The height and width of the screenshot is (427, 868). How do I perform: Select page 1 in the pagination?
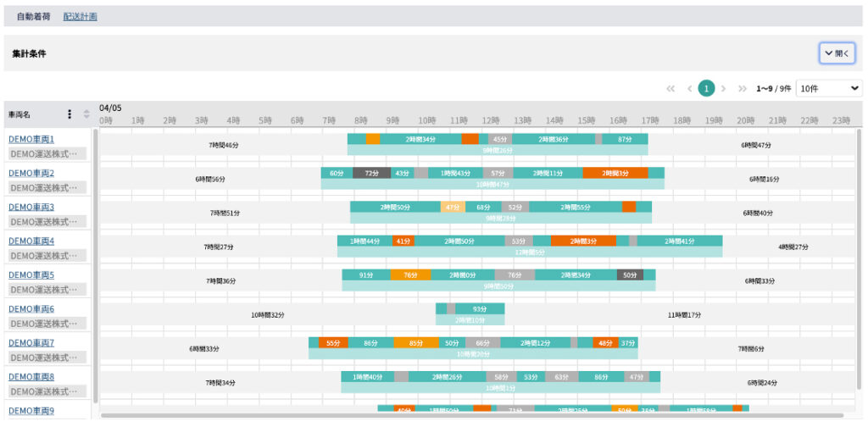tap(706, 88)
